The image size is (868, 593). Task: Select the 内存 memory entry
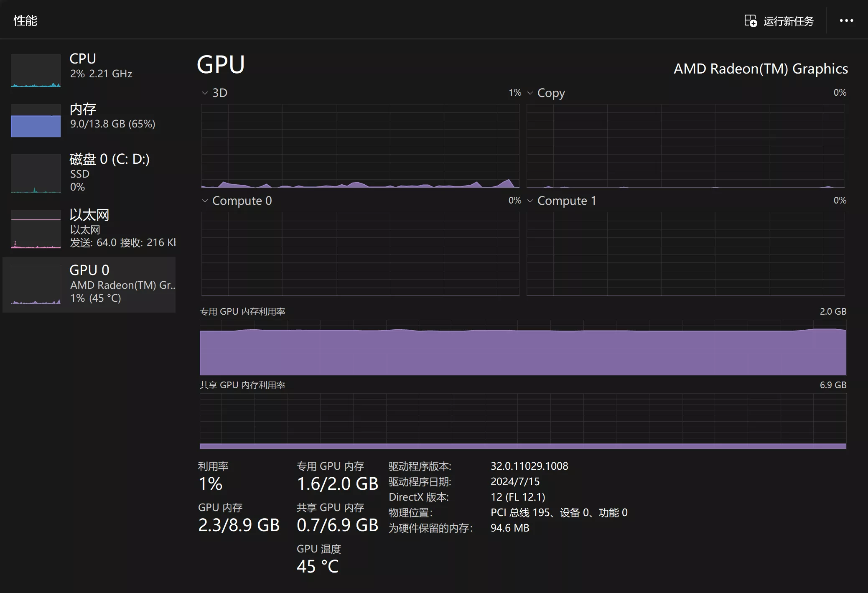tap(89, 120)
